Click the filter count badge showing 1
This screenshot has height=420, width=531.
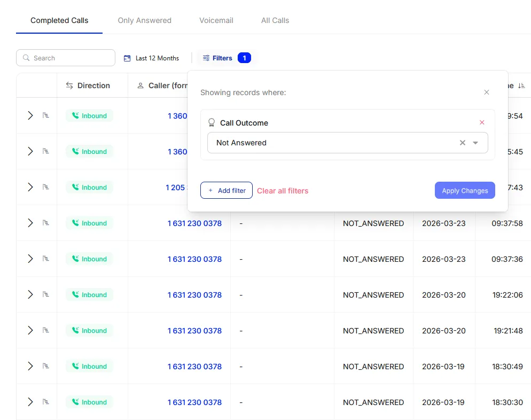[244, 58]
